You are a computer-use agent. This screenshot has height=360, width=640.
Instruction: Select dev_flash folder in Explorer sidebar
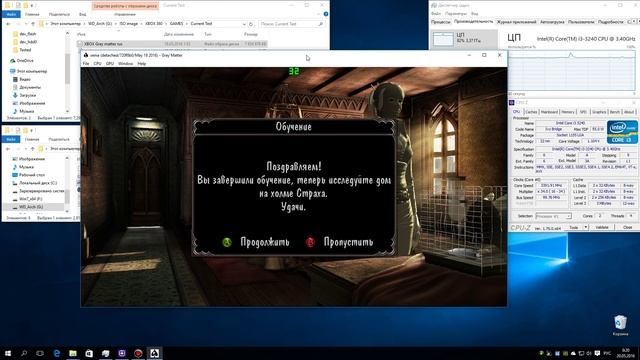(27, 34)
